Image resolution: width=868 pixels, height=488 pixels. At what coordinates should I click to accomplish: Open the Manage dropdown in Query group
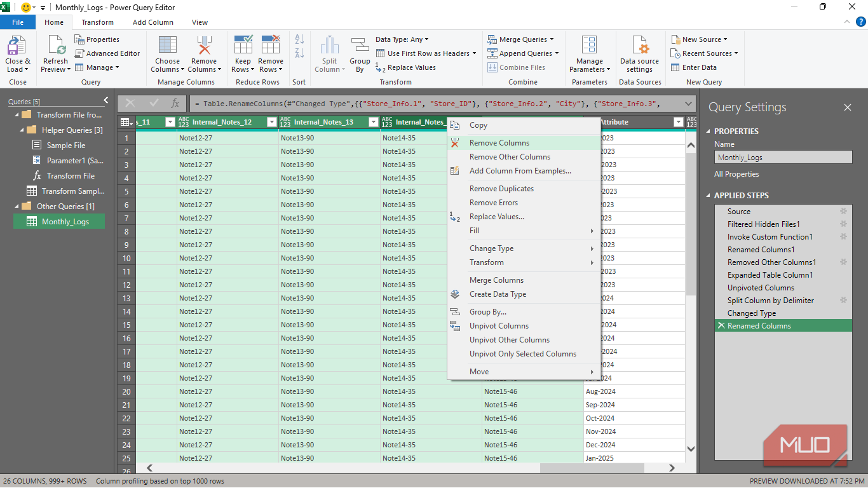point(97,67)
